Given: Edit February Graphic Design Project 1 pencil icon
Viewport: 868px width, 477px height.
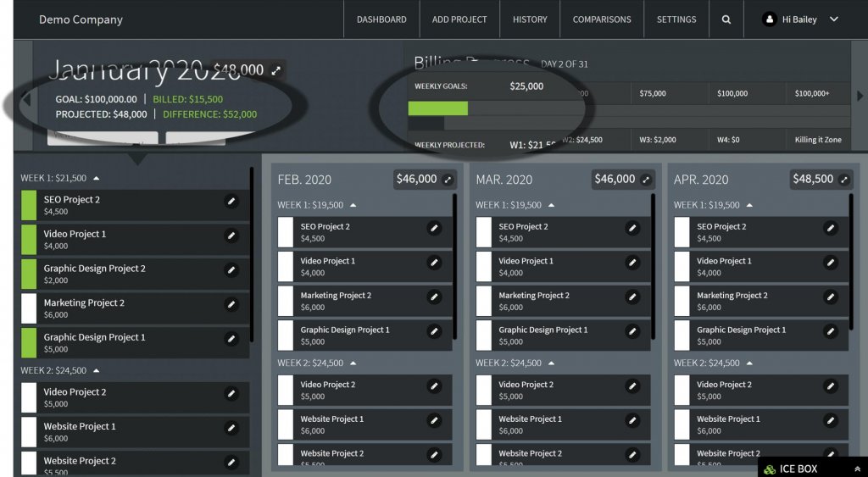Looking at the screenshot, I should tap(435, 331).
